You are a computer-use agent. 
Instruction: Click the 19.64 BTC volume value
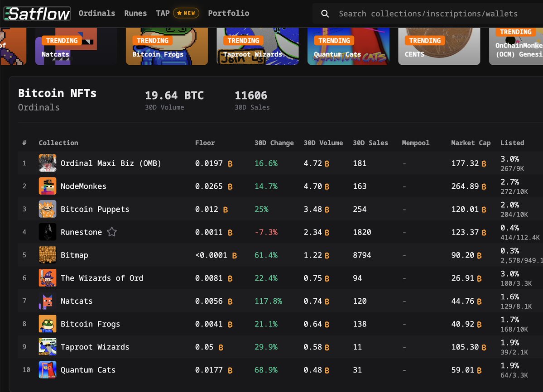tap(174, 96)
